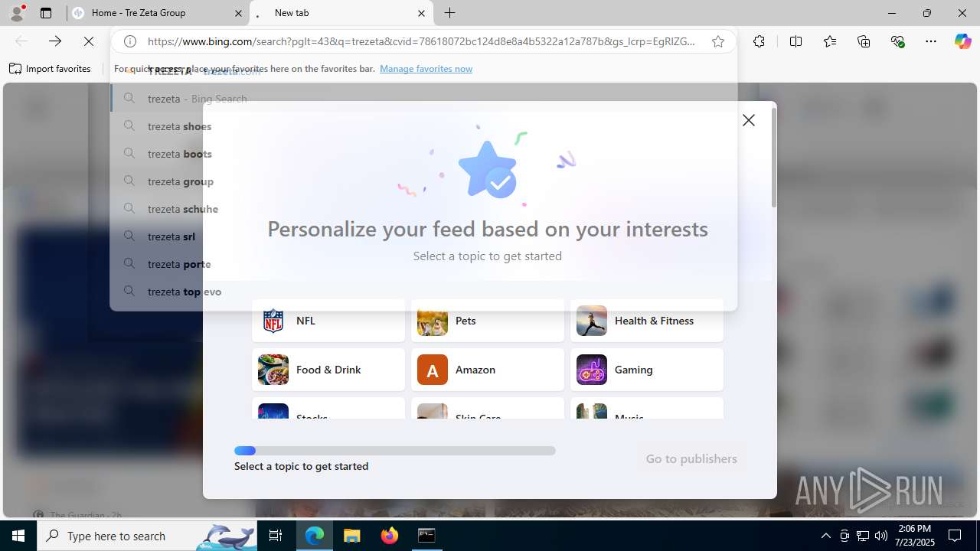
Task: Choose the Food & Drink topic
Action: tap(328, 370)
